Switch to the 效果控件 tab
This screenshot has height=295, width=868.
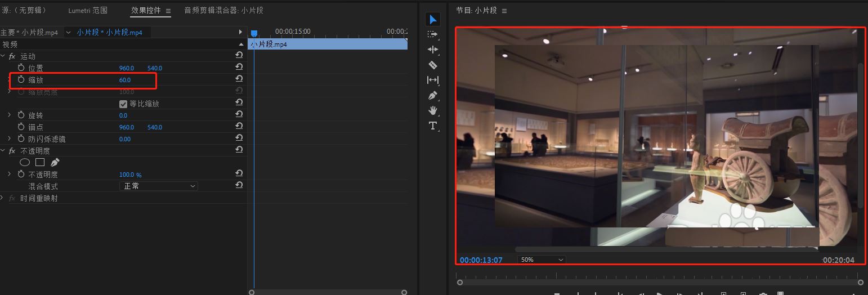[146, 11]
